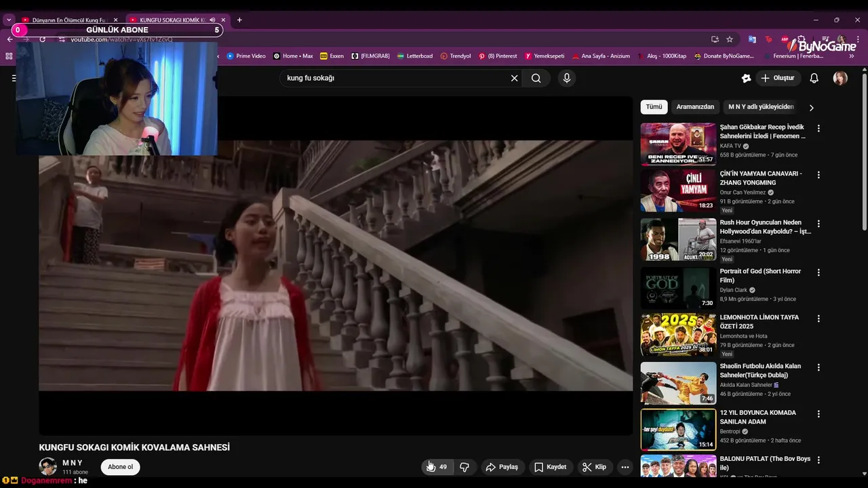Open options for ÇİN'İN YAMYAM CANAVARI video
The height and width of the screenshot is (488, 868).
pyautogui.click(x=818, y=174)
